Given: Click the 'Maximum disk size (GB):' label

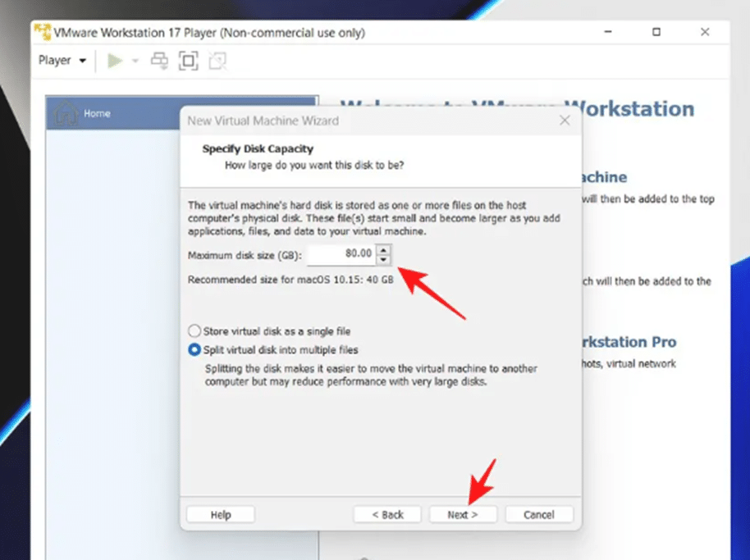Looking at the screenshot, I should coord(245,255).
